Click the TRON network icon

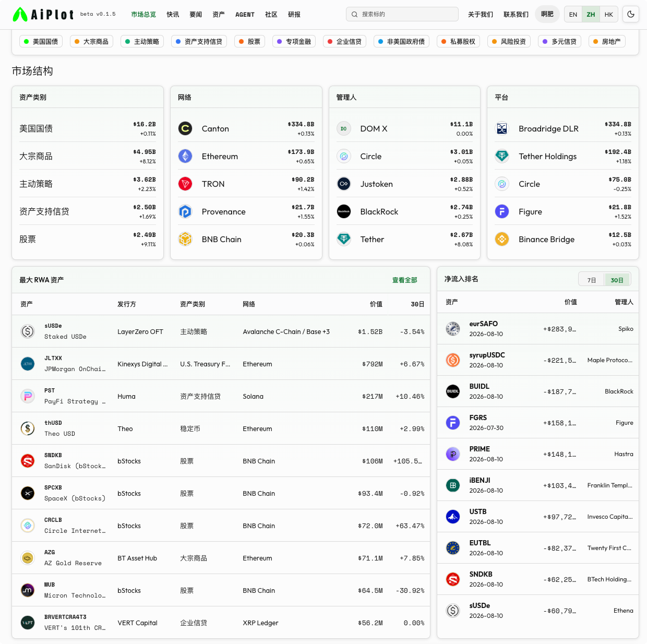pyautogui.click(x=185, y=184)
